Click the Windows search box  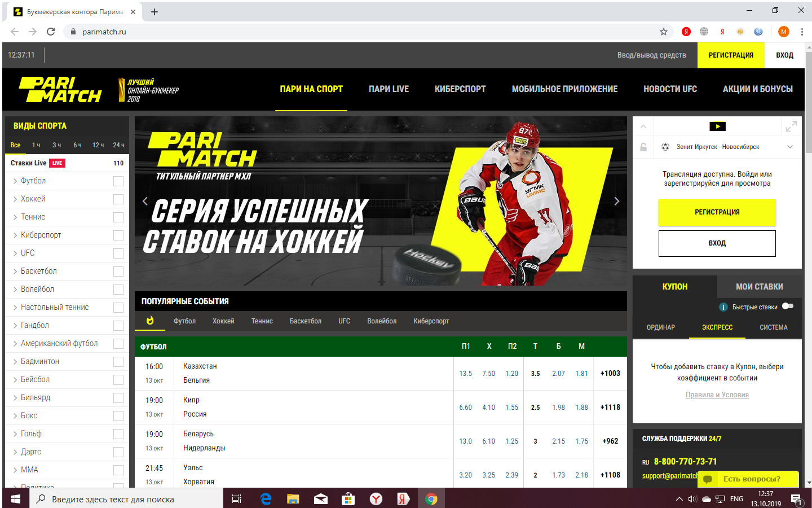pyautogui.click(x=127, y=499)
